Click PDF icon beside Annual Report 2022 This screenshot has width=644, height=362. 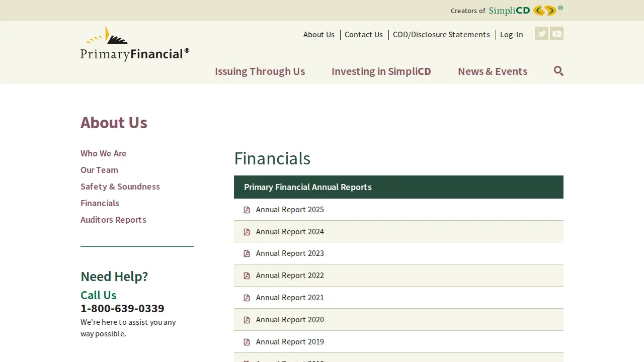click(x=247, y=276)
